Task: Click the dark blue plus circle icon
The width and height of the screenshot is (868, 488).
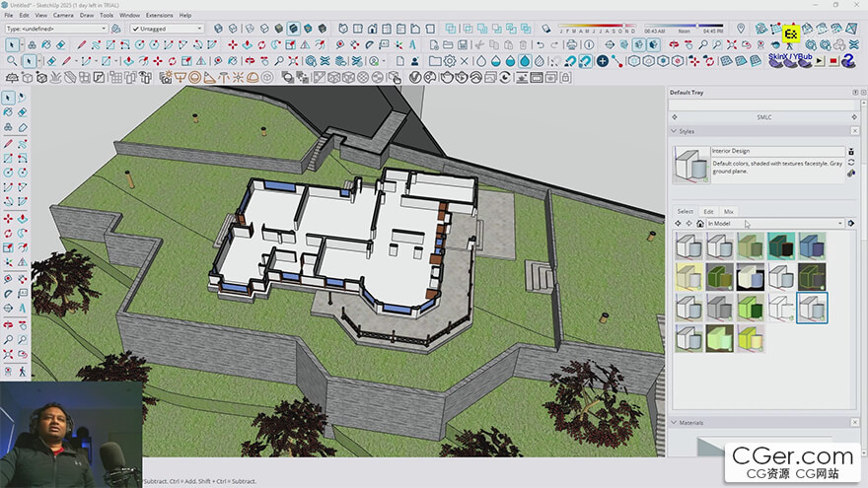Action: pos(603,61)
